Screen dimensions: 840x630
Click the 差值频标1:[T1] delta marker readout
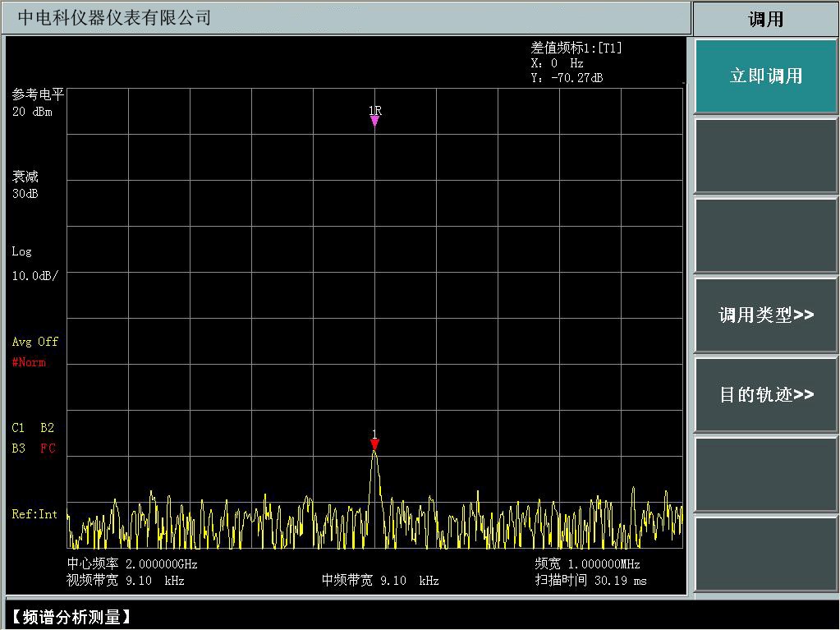pyautogui.click(x=576, y=48)
